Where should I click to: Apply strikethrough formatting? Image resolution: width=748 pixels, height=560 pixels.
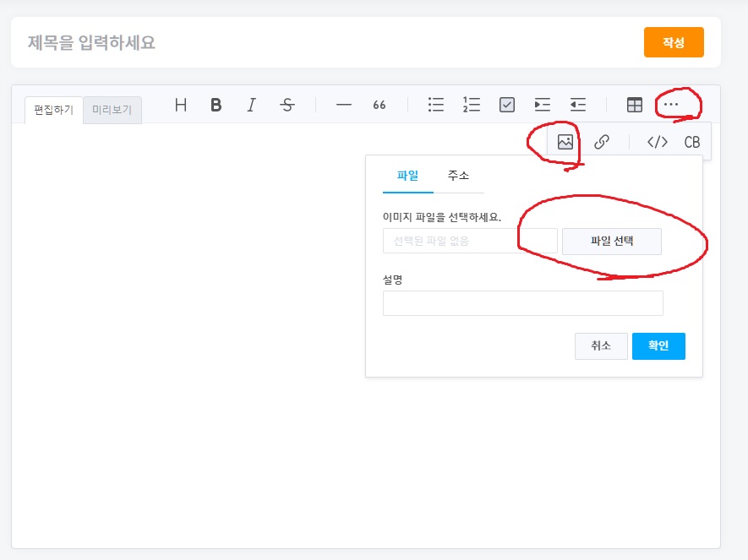287,105
